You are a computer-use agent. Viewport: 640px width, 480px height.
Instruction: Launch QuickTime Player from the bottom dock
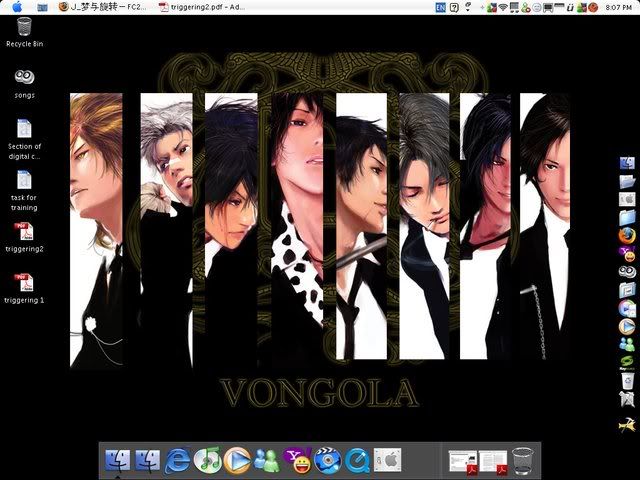tap(358, 460)
